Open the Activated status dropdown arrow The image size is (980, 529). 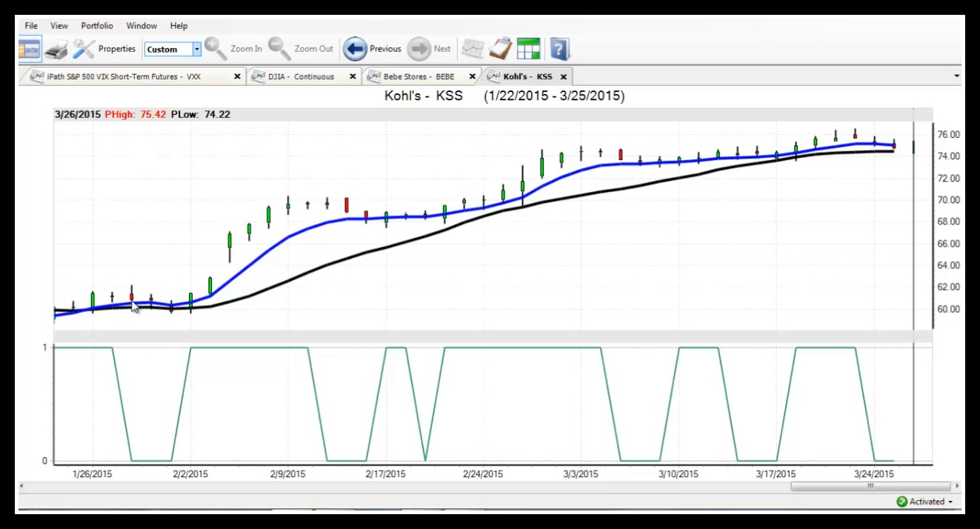[x=950, y=502]
